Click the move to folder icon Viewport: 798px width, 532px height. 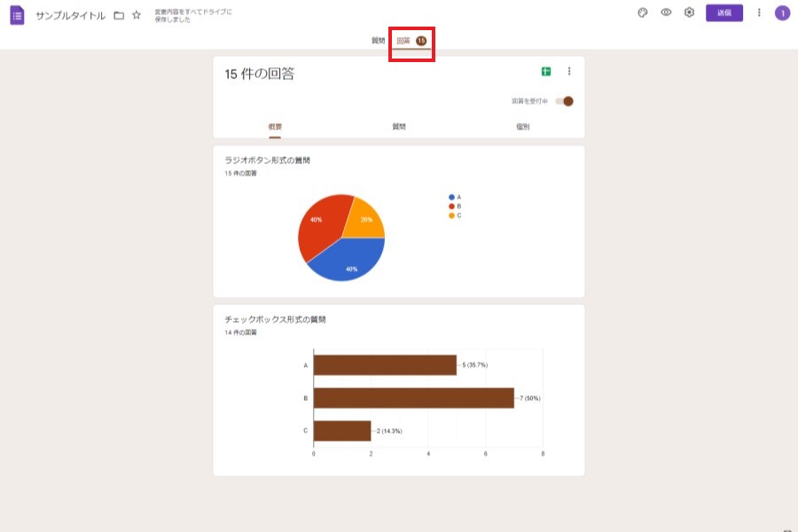click(x=119, y=15)
